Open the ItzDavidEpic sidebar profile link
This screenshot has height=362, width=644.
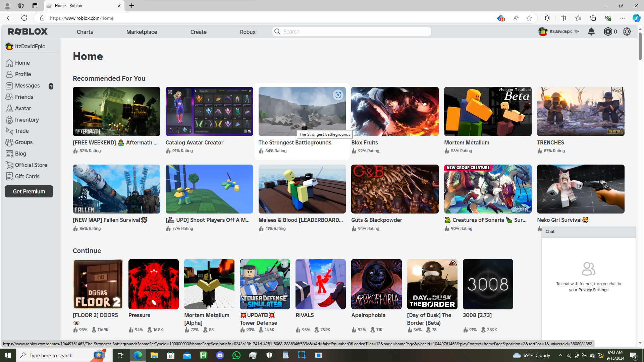coord(25,46)
